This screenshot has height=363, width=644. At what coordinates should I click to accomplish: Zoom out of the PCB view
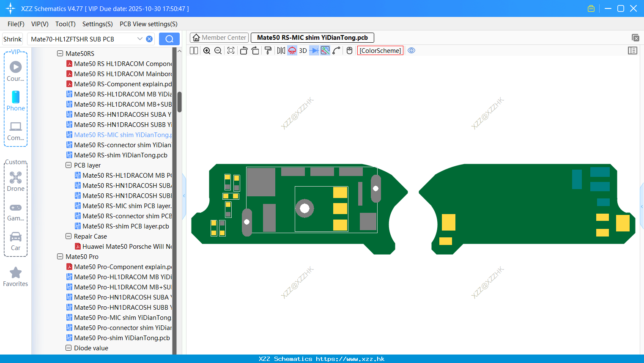coord(218,50)
